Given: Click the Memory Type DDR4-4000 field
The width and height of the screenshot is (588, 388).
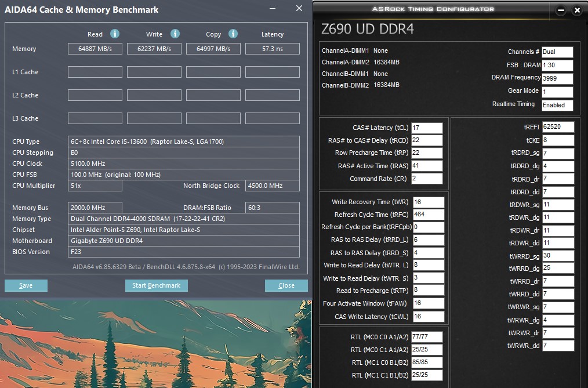Looking at the screenshot, I should click(184, 219).
